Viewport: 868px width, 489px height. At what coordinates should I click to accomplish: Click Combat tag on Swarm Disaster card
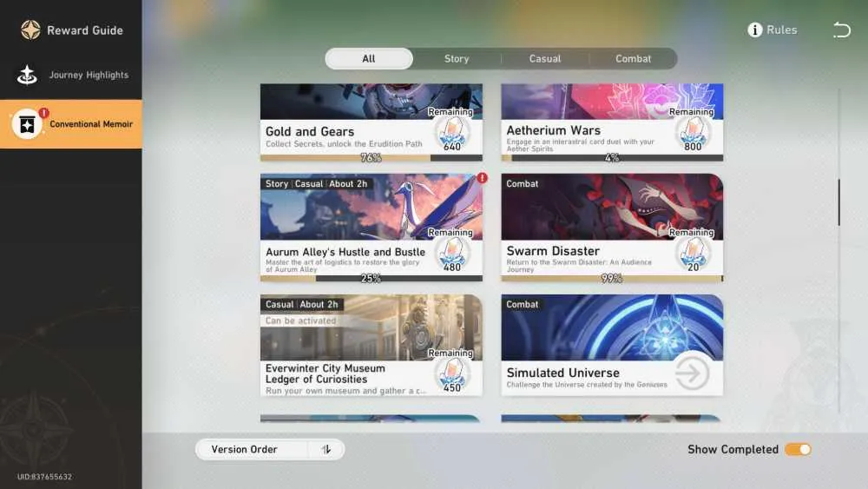click(522, 184)
